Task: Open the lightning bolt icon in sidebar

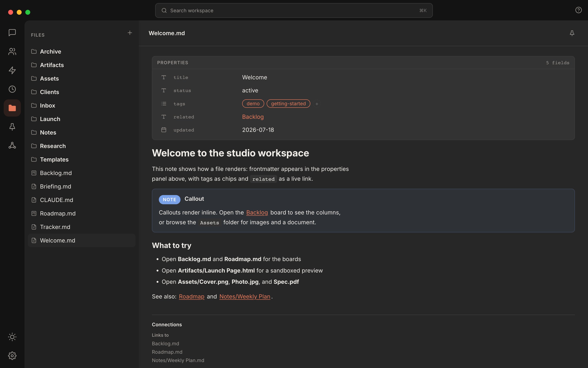Action: pyautogui.click(x=12, y=70)
